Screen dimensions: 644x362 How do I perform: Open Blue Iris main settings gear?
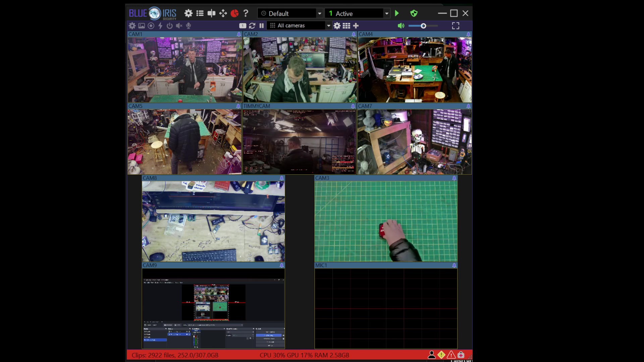189,13
